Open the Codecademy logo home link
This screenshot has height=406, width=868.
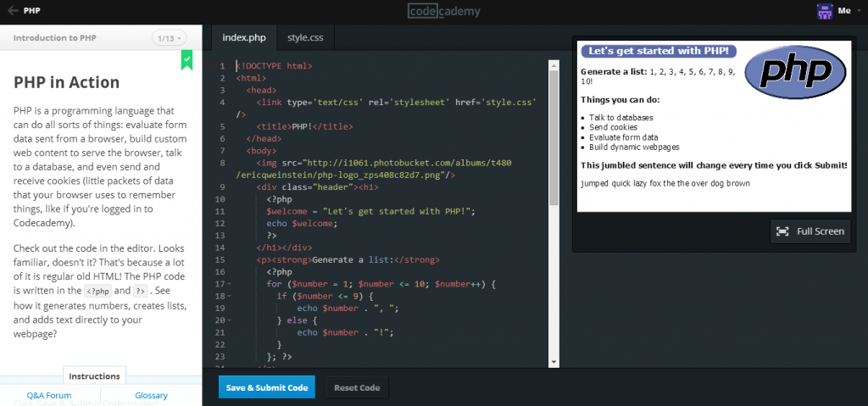444,10
